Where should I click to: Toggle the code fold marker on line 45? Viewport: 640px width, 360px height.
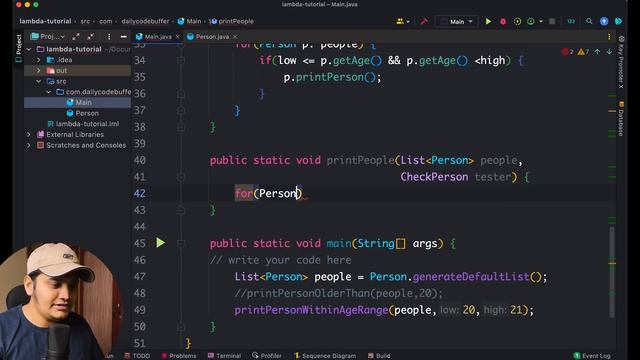click(181, 243)
